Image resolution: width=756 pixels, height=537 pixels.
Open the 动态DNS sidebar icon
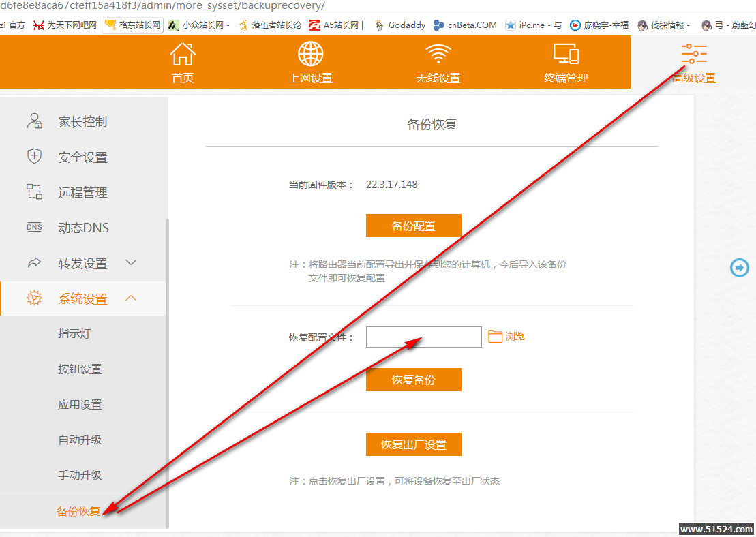coord(34,227)
